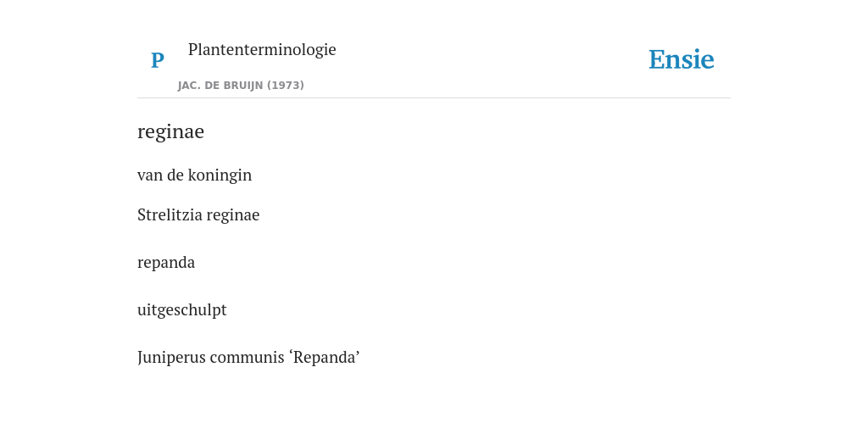
Task: Open the Plantenterminologie title link
Action: pos(262,49)
